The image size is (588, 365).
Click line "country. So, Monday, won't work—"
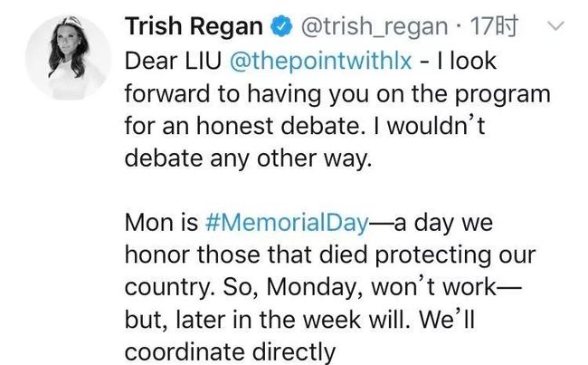(323, 288)
